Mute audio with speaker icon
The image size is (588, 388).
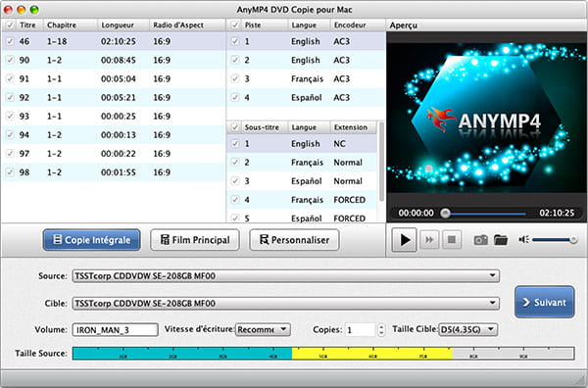[523, 239]
